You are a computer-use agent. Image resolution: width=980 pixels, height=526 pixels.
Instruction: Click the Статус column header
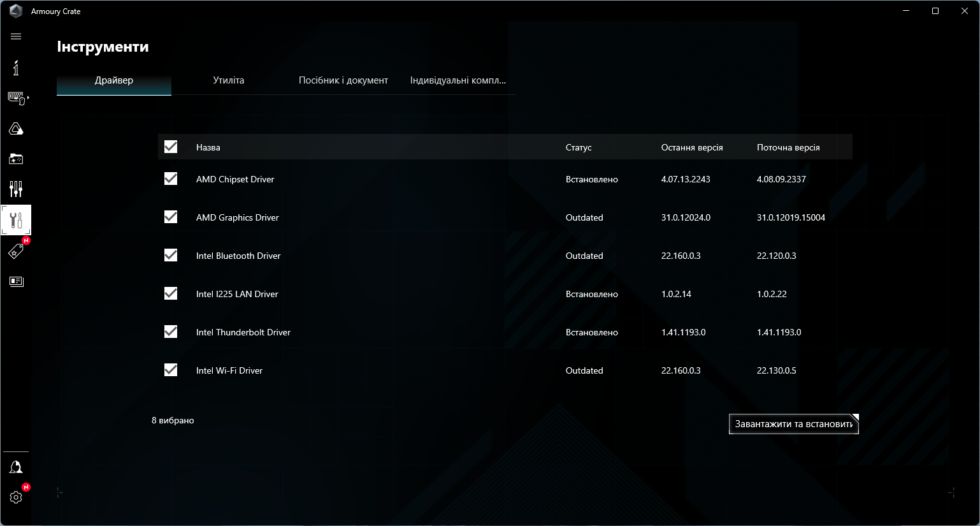click(x=579, y=147)
